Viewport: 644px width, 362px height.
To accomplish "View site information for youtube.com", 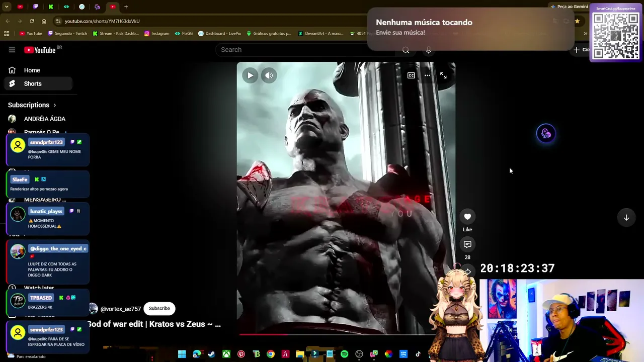I will point(58,21).
